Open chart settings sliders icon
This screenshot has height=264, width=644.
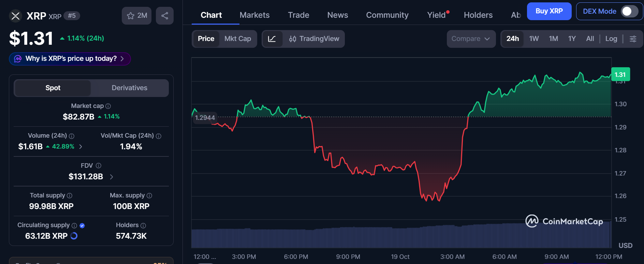633,39
